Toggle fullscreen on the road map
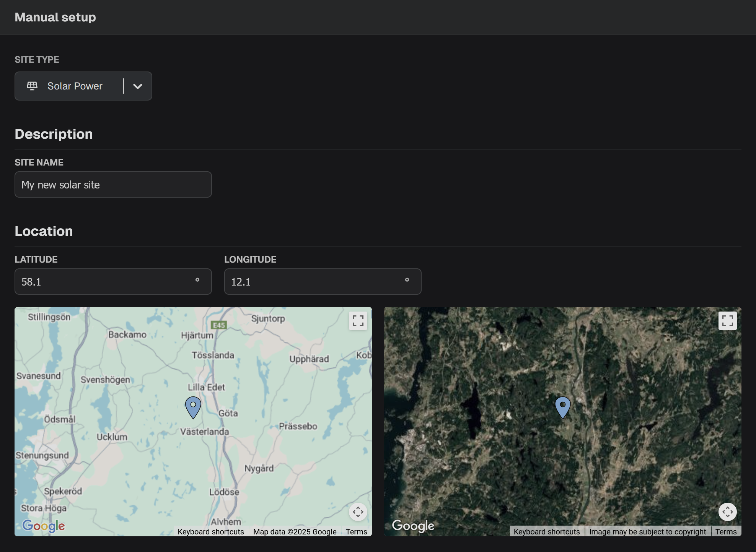Screen dimensions: 756x552 point(358,320)
